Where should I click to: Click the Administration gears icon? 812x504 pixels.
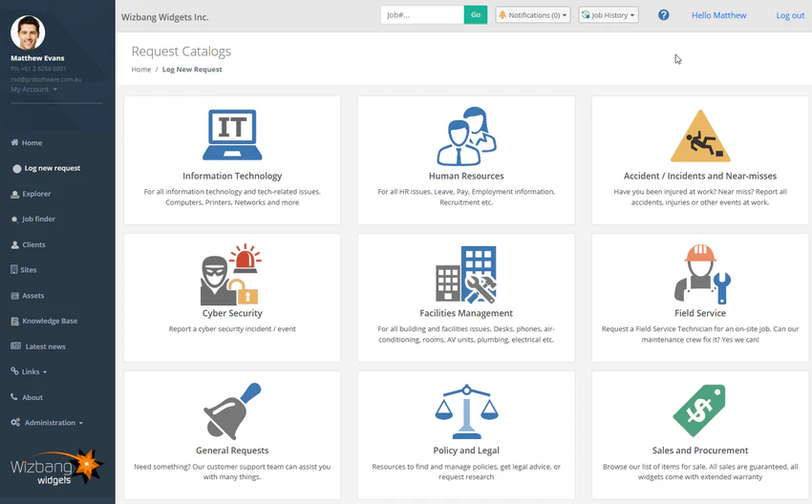[x=15, y=422]
